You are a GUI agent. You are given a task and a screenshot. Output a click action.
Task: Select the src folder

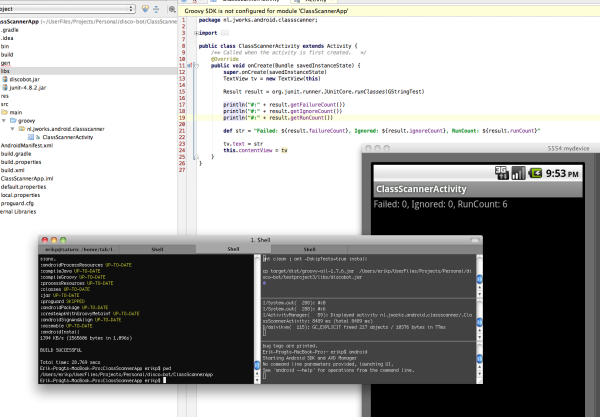click(x=4, y=104)
